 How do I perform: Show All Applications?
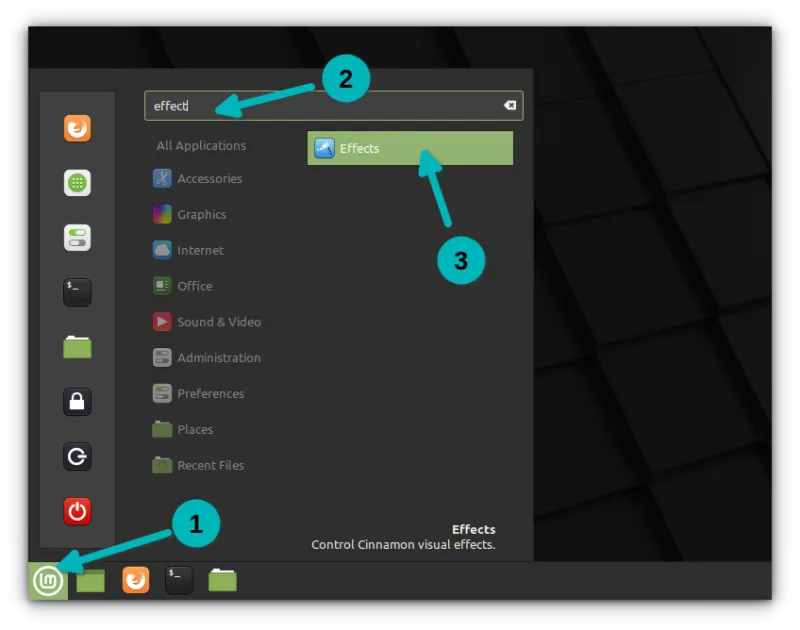pyautogui.click(x=200, y=145)
